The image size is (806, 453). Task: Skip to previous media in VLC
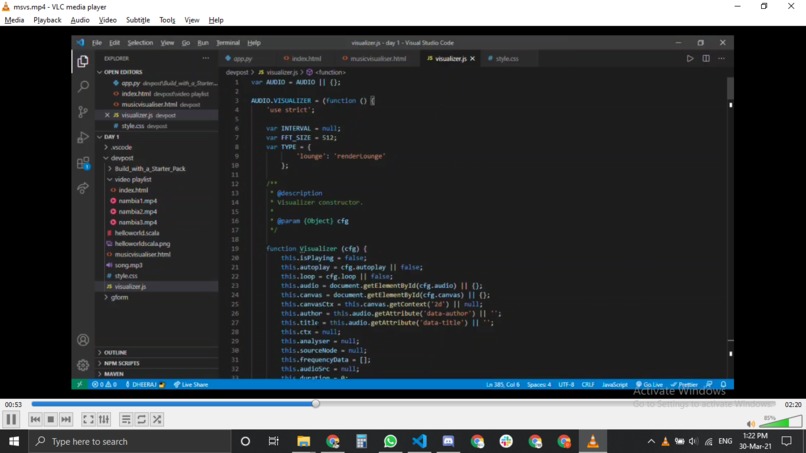[35, 420]
